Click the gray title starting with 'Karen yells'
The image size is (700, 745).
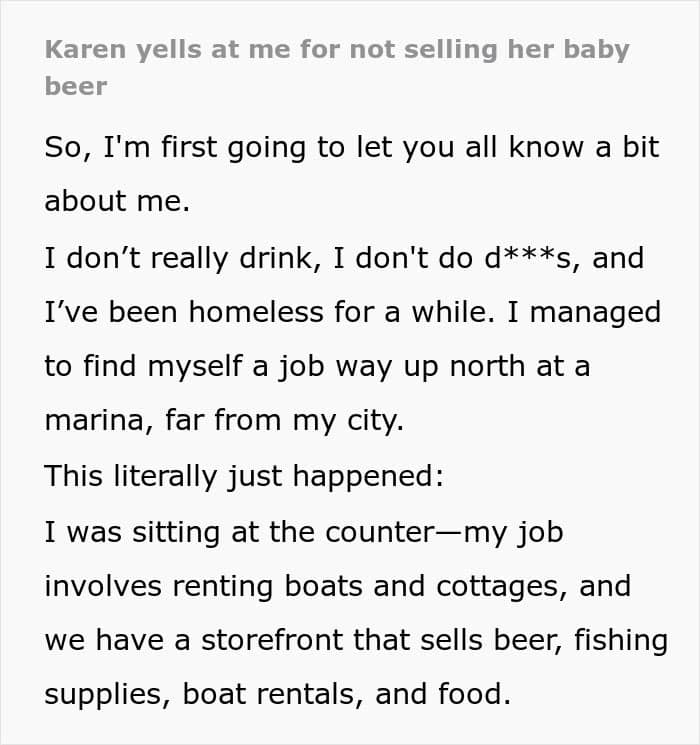337,67
